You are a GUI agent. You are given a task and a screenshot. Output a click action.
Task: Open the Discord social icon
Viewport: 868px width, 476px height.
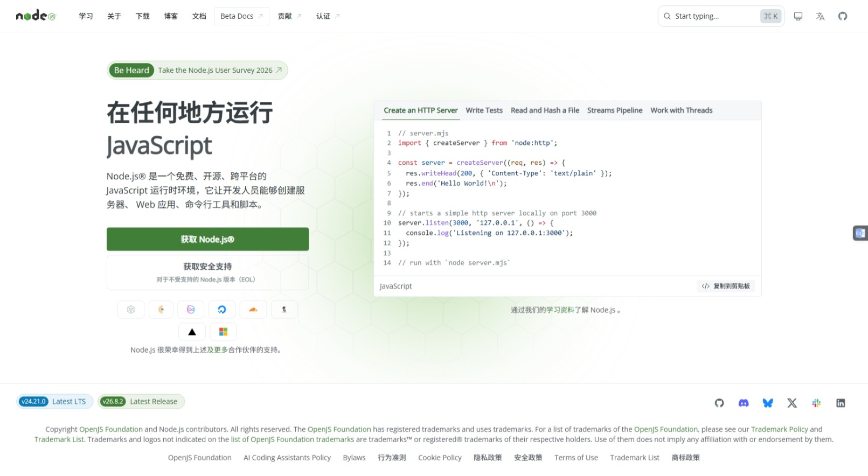744,403
